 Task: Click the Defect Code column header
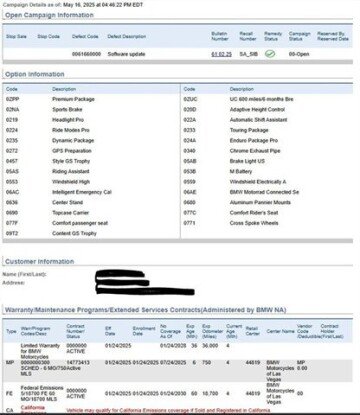[85, 36]
